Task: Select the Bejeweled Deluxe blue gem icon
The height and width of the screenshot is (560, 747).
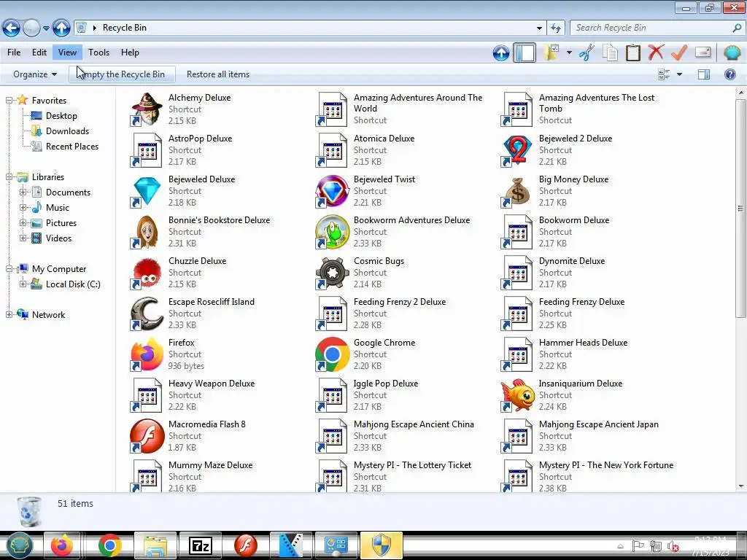Action: (147, 191)
